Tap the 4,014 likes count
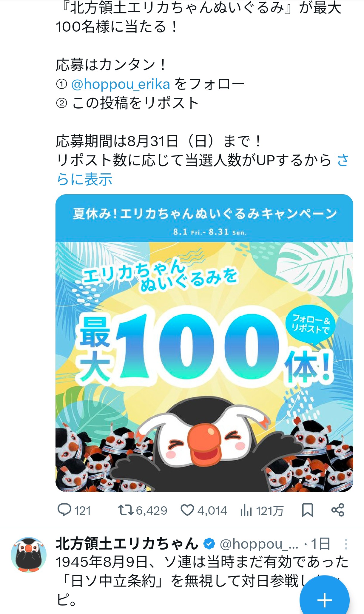 tap(212, 510)
